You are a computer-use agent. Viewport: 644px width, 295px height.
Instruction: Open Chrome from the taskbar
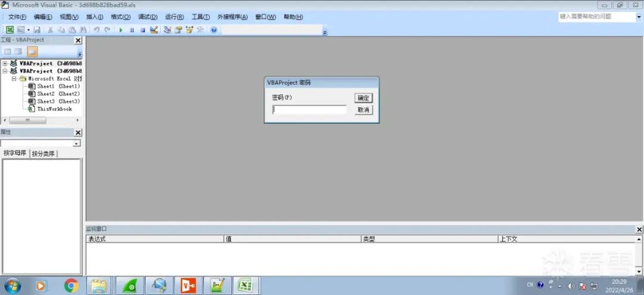click(x=71, y=285)
